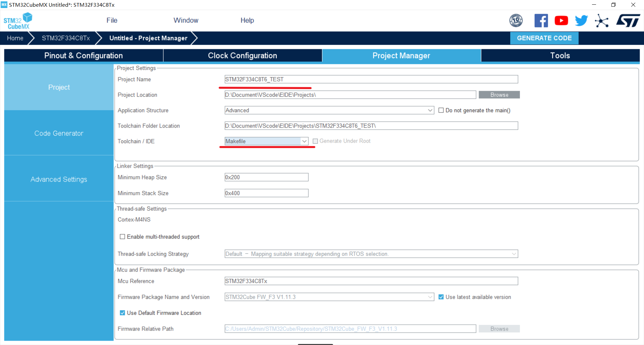
Task: Toggle 'Do not generate the main()' checkbox
Action: [x=441, y=110]
